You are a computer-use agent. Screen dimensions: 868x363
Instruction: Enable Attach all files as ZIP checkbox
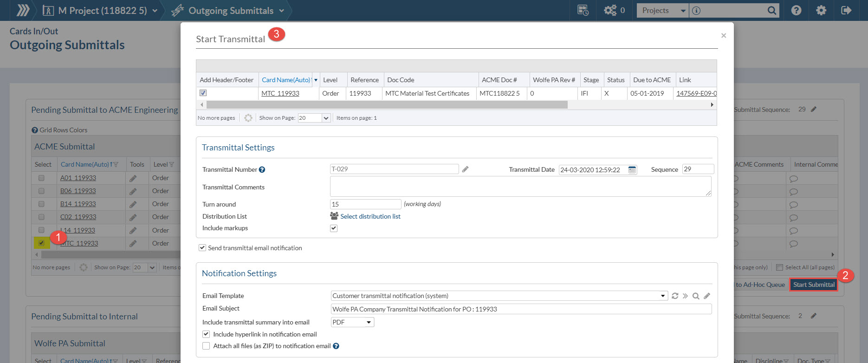(x=206, y=346)
